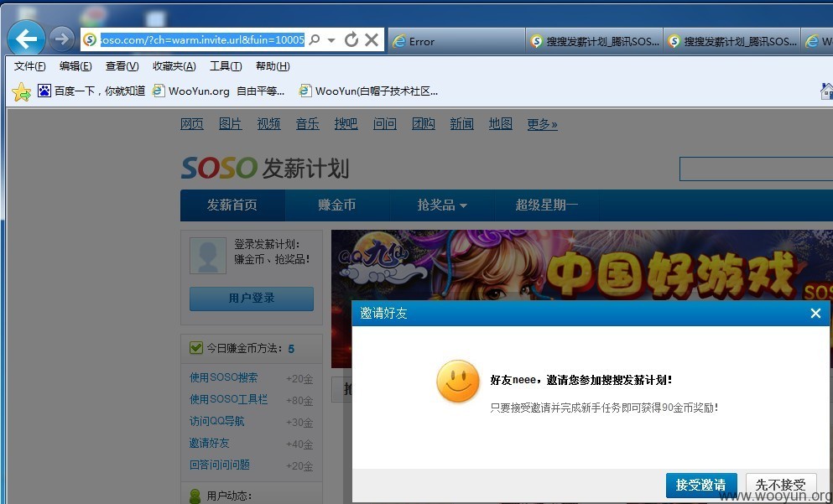833x504 pixels.
Task: Open the 地图 link
Action: (x=501, y=124)
